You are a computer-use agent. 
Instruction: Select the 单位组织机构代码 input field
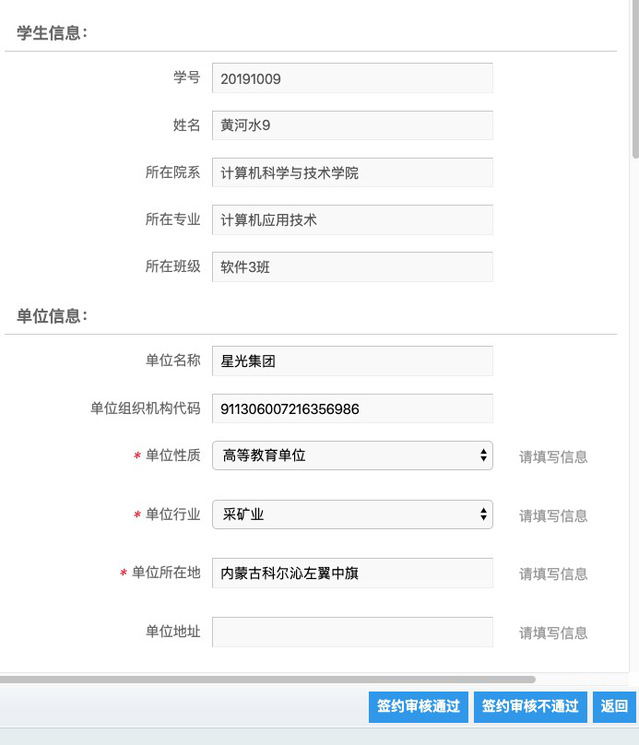coord(352,408)
